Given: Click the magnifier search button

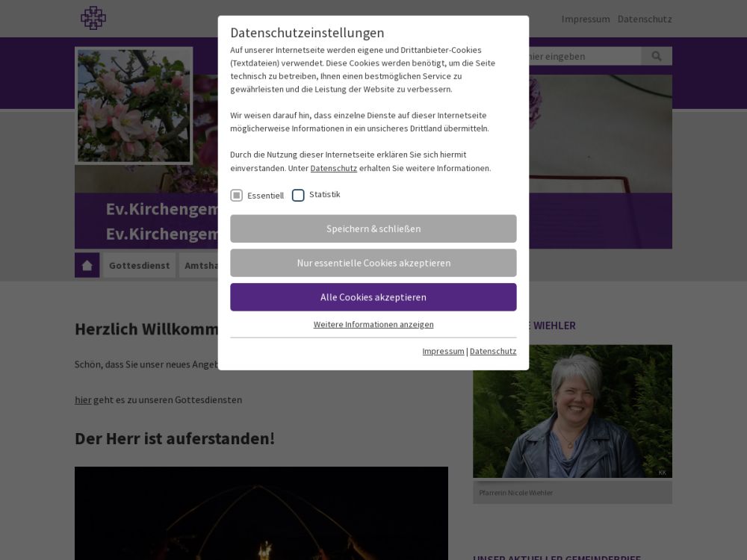Looking at the screenshot, I should (657, 56).
